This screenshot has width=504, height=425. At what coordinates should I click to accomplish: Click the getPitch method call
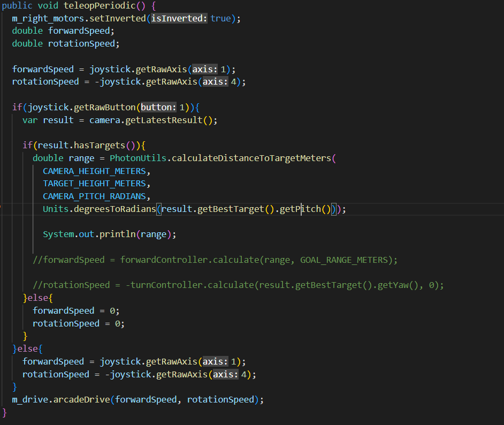tap(300, 209)
